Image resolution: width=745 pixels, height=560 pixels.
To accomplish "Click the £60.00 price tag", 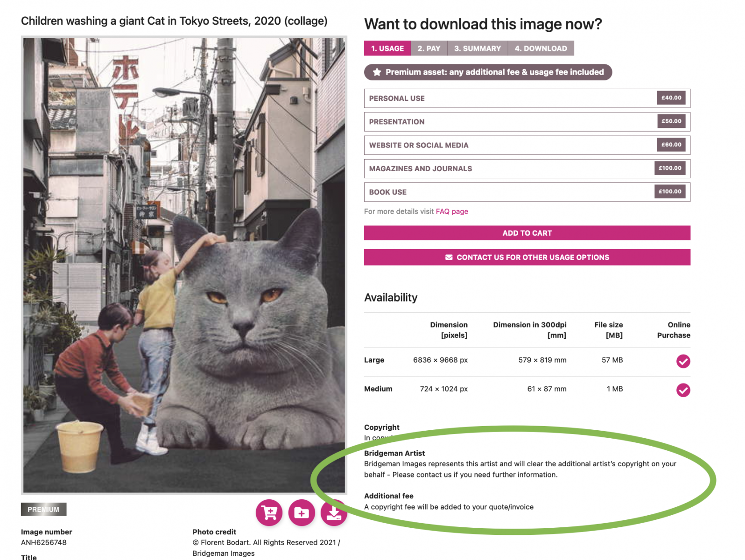I will (671, 145).
